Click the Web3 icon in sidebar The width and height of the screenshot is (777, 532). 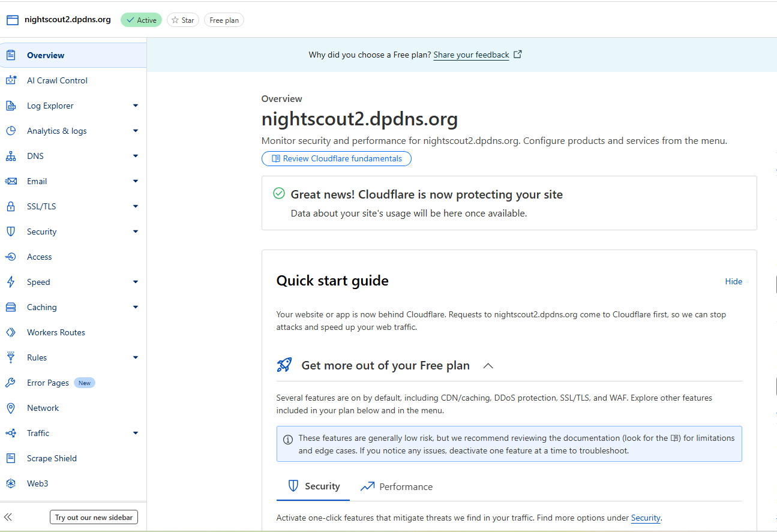tap(11, 483)
